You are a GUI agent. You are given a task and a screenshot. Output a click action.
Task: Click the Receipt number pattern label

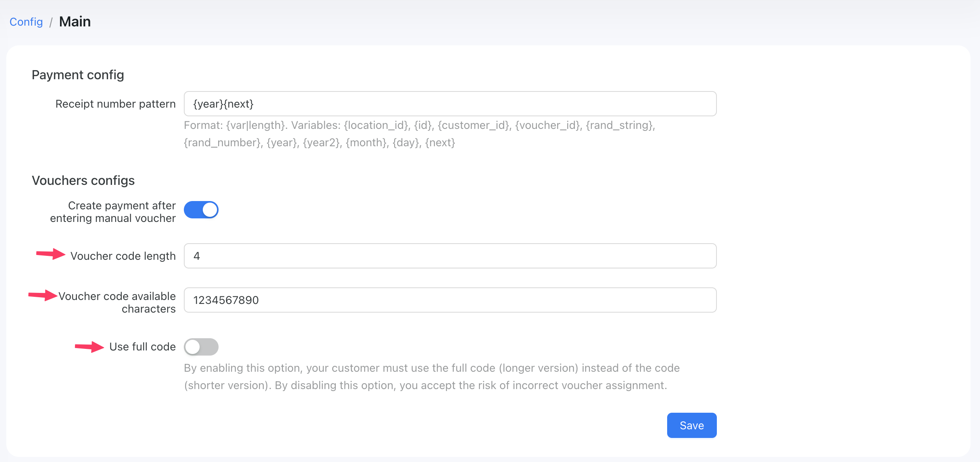click(116, 104)
